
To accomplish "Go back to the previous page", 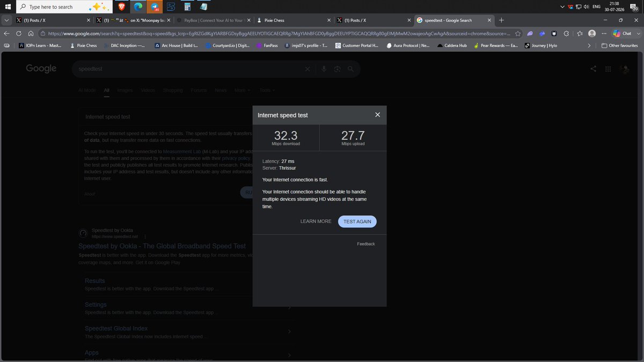I will coord(6,33).
